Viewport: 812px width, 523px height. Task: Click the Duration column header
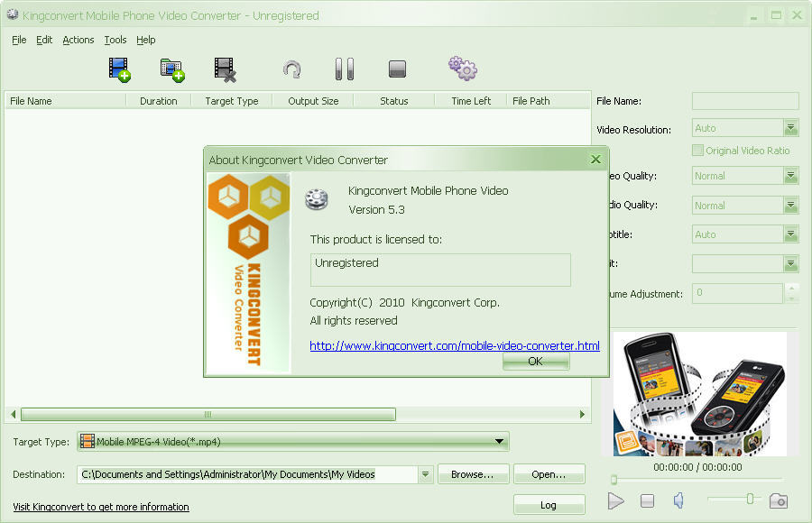tap(159, 101)
